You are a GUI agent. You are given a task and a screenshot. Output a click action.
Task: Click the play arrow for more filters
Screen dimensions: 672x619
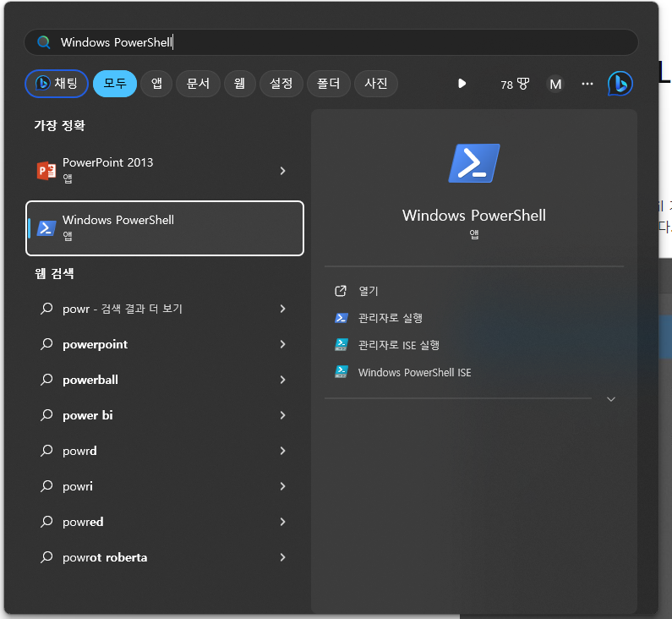[x=462, y=83]
